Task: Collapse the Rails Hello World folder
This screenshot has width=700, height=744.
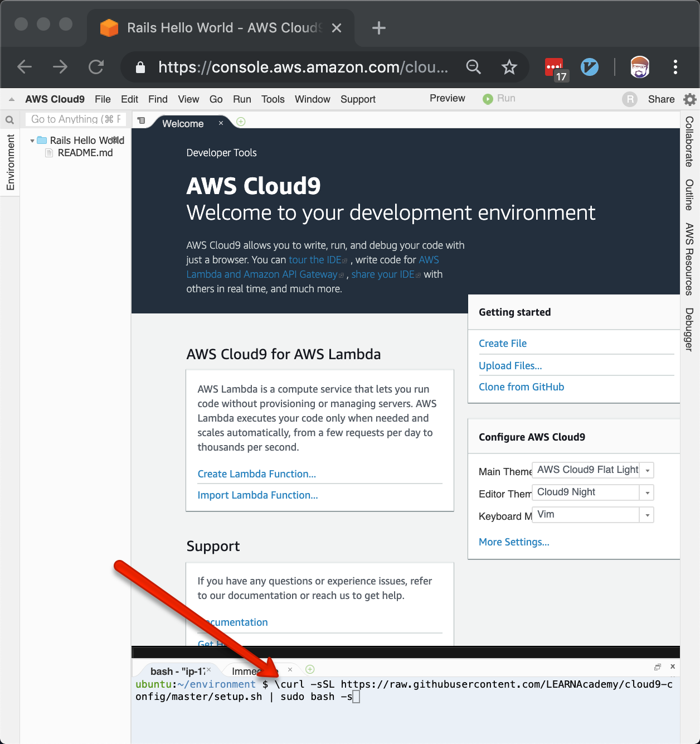Action: point(32,141)
